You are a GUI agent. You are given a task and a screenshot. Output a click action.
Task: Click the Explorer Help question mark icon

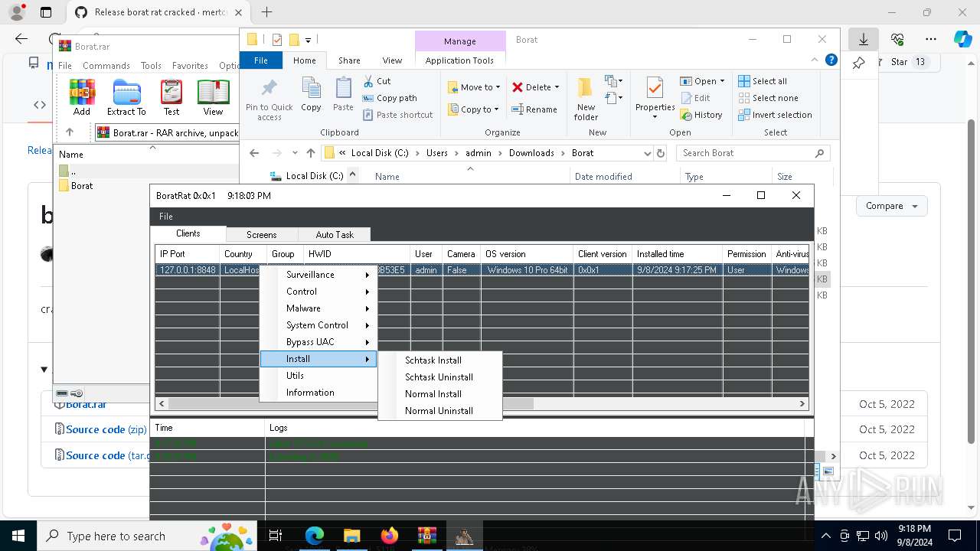coord(831,60)
